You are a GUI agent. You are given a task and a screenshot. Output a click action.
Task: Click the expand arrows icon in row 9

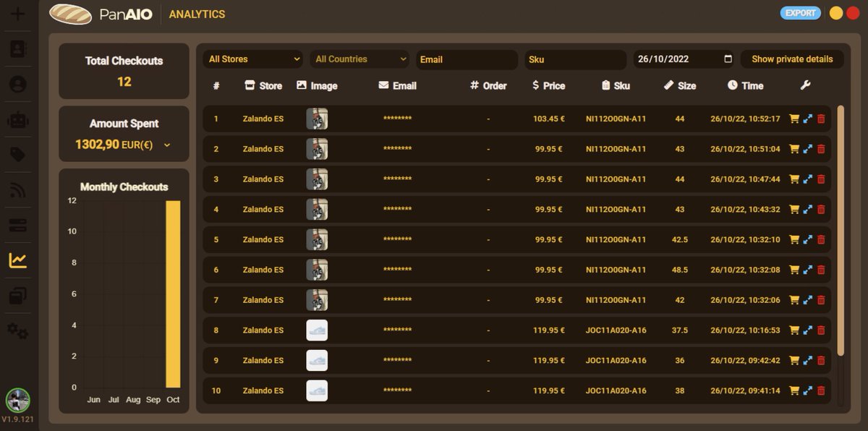coord(808,361)
